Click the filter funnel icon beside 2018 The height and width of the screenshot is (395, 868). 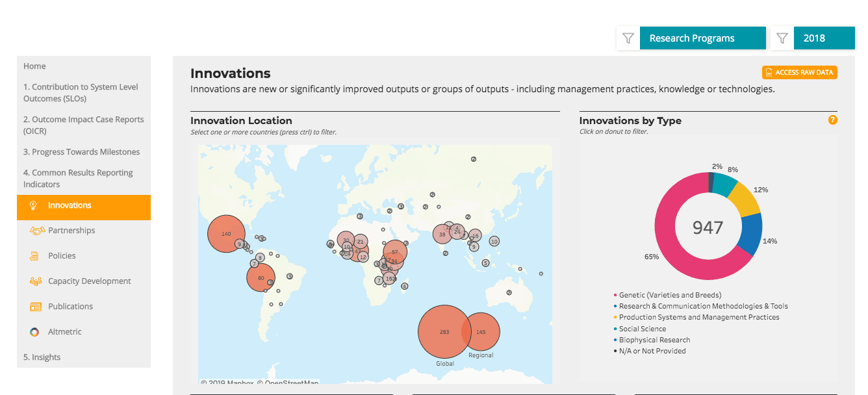pos(782,38)
